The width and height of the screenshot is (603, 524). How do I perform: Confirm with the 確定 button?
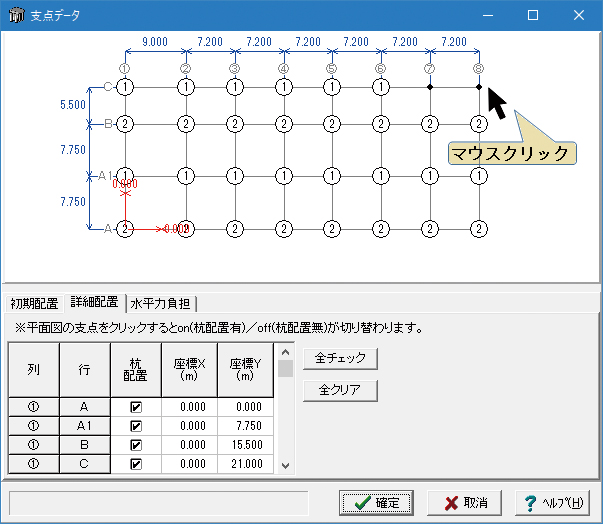pos(376,502)
